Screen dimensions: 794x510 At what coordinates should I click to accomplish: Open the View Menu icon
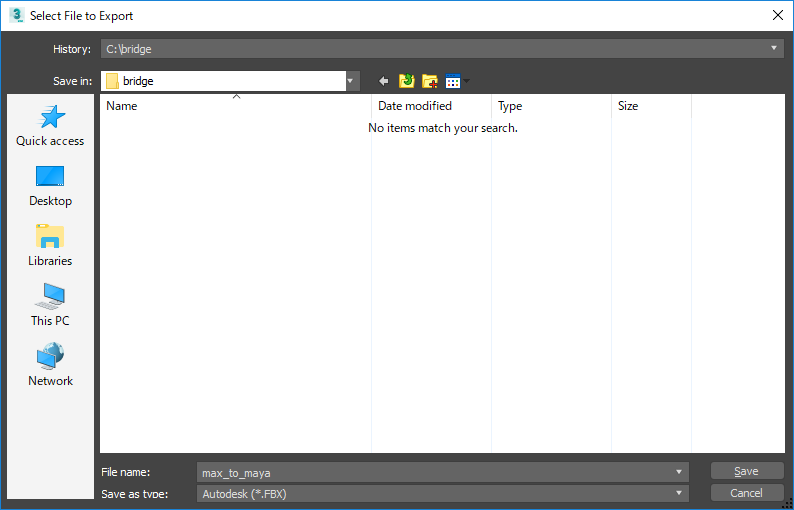click(456, 81)
